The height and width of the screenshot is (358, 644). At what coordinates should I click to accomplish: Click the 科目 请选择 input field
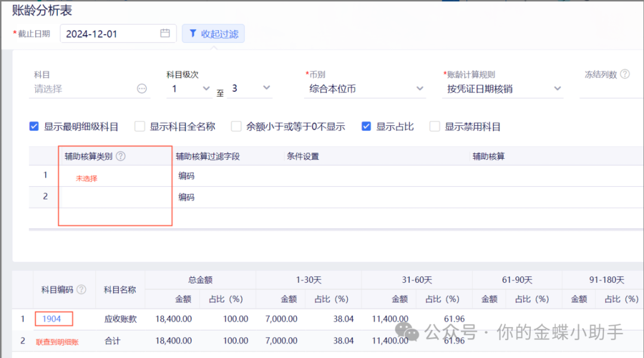click(x=83, y=89)
